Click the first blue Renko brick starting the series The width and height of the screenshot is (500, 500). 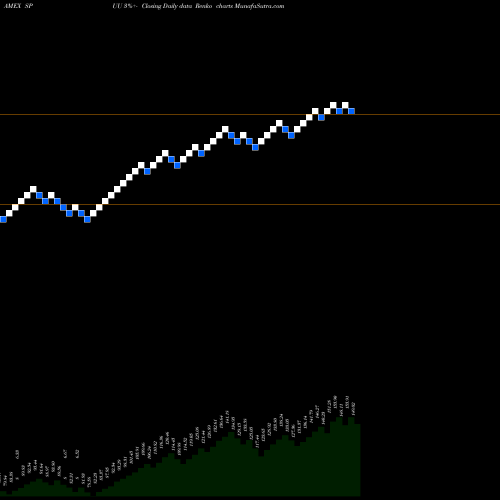[3, 219]
